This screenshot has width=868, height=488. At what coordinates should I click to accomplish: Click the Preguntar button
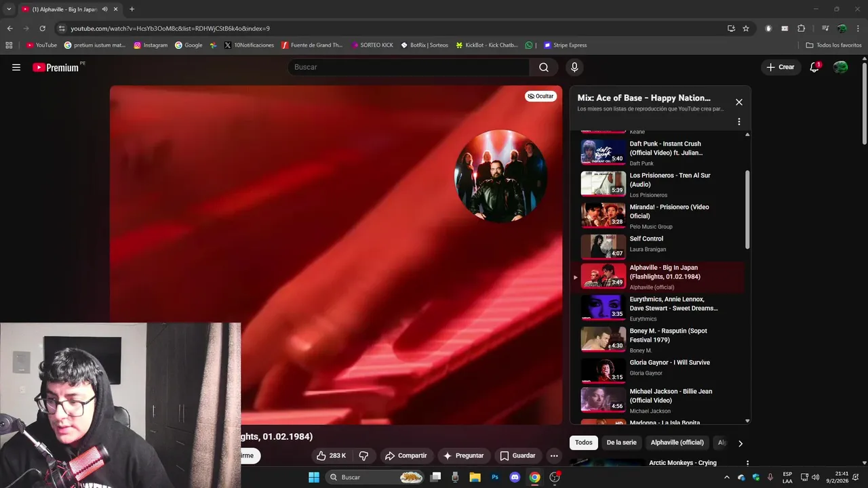pyautogui.click(x=464, y=455)
